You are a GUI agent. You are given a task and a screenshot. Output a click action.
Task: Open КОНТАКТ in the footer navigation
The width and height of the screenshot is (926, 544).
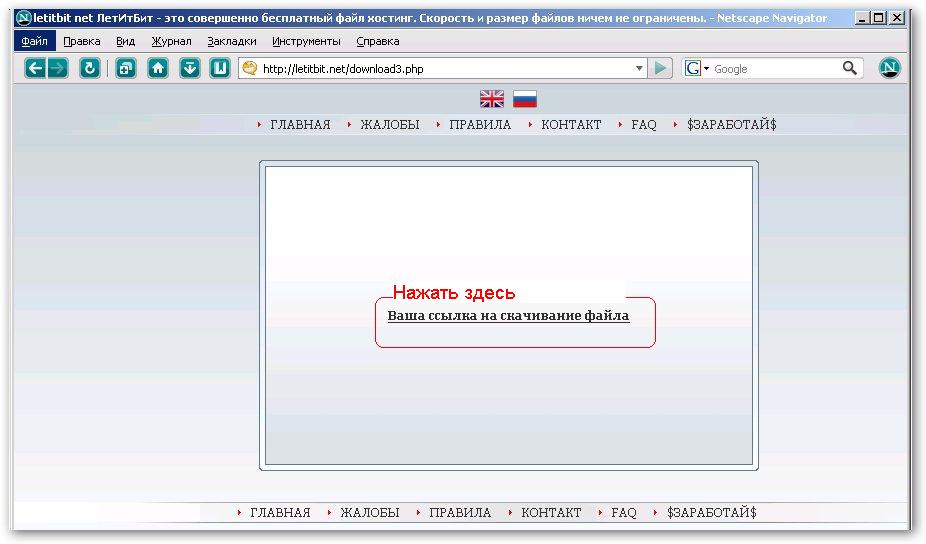point(551,512)
